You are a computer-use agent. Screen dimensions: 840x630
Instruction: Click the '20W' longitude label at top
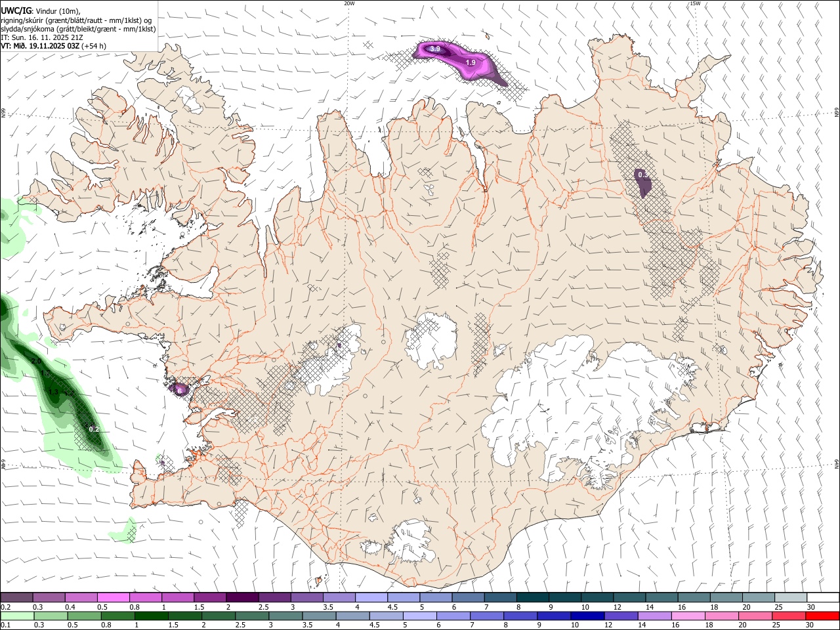pyautogui.click(x=349, y=3)
